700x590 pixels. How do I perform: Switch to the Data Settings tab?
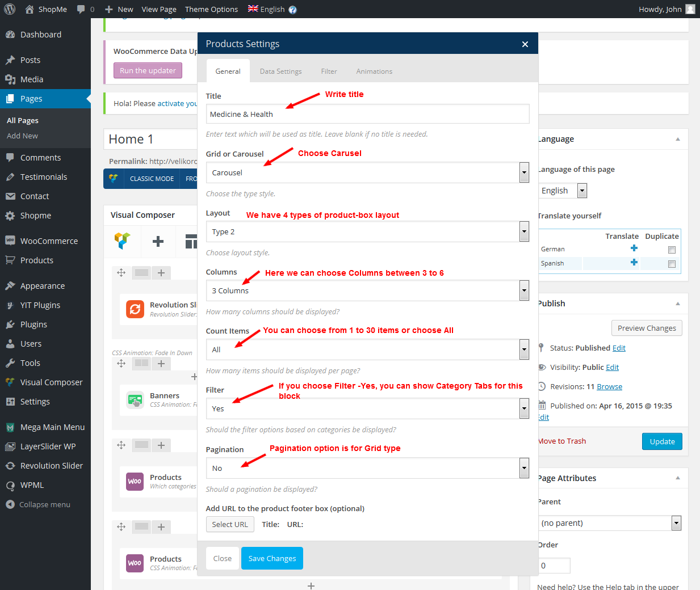point(280,71)
